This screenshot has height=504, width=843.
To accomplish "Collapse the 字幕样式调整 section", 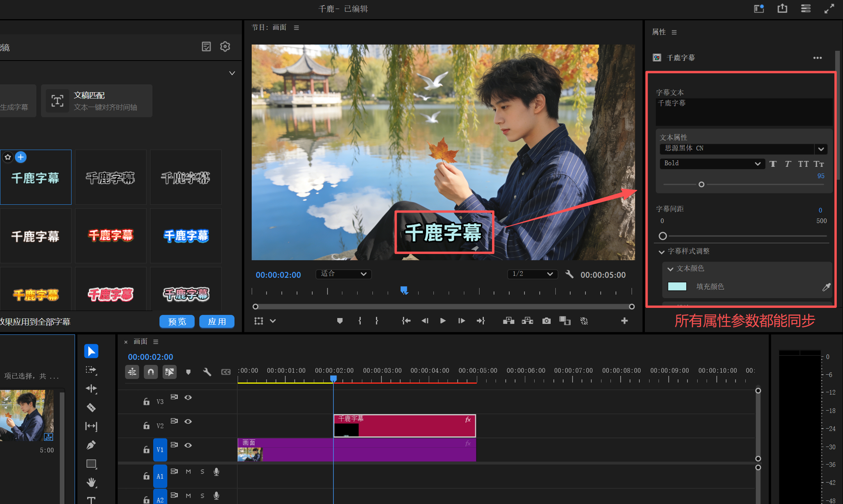I will [x=662, y=252].
